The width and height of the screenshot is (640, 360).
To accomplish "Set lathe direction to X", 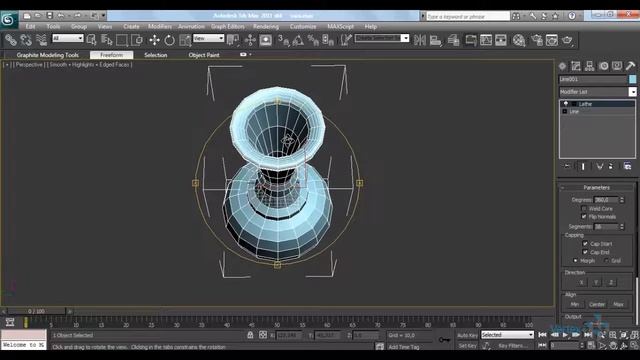I will 582,282.
